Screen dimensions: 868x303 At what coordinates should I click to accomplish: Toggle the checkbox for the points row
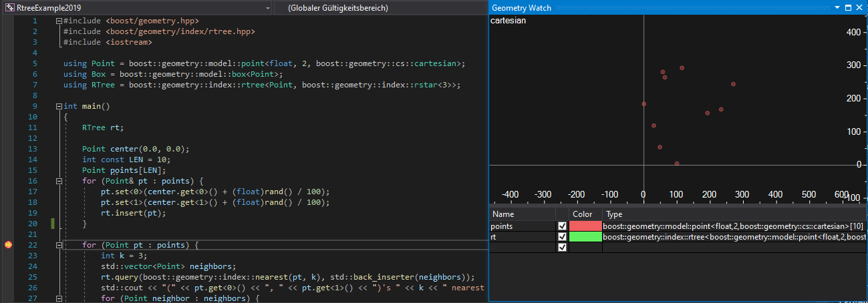[x=562, y=226]
